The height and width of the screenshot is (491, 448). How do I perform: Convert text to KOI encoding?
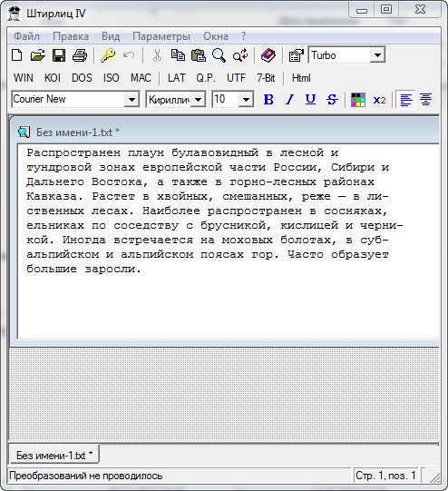[53, 78]
